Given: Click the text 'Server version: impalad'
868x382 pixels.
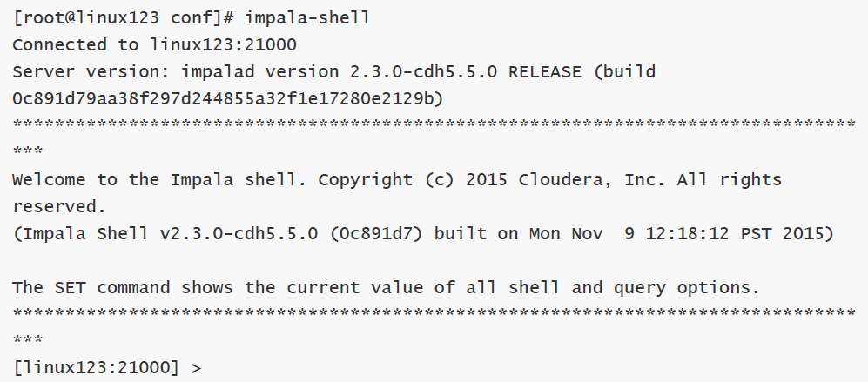Looking at the screenshot, I should (134, 72).
